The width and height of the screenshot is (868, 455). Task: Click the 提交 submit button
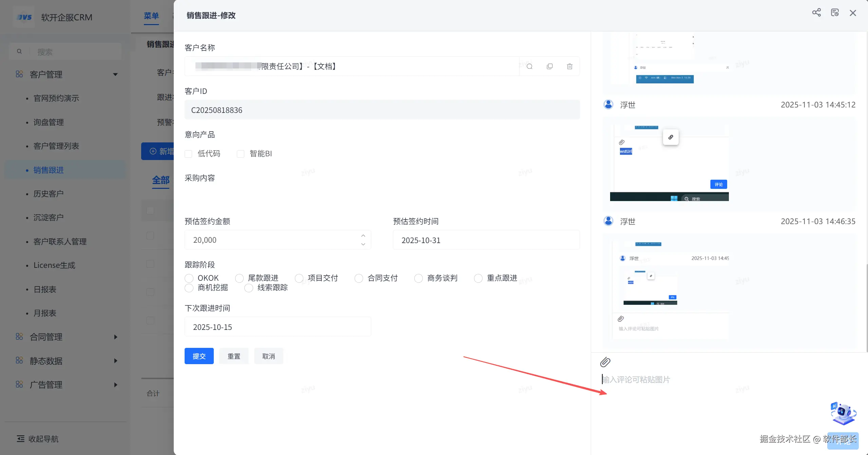click(x=199, y=356)
